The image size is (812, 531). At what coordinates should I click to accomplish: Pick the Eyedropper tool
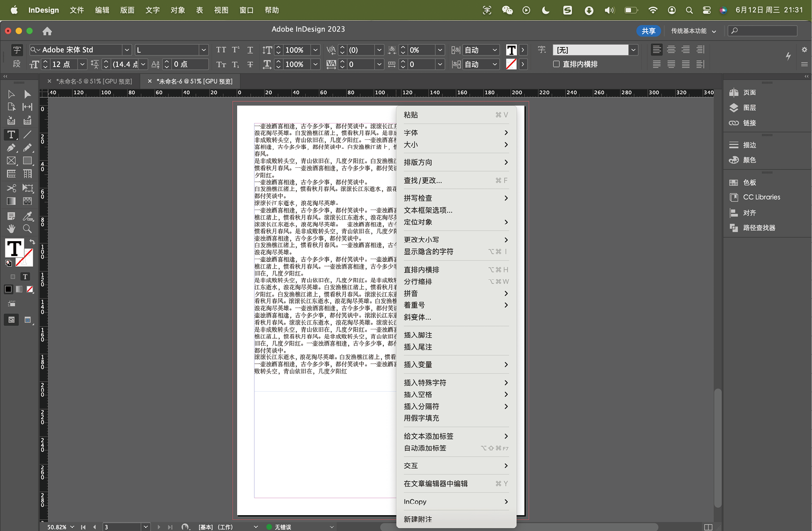(x=27, y=216)
